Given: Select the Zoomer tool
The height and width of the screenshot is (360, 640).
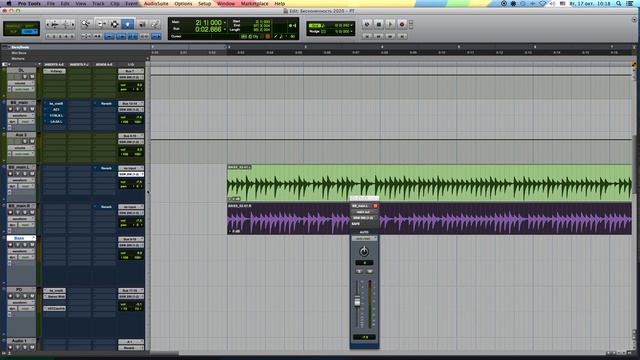Looking at the screenshot, I should point(85,24).
